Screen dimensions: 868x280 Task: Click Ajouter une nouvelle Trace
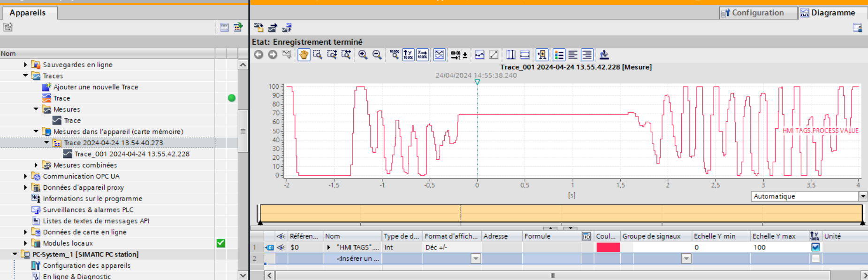pyautogui.click(x=95, y=87)
